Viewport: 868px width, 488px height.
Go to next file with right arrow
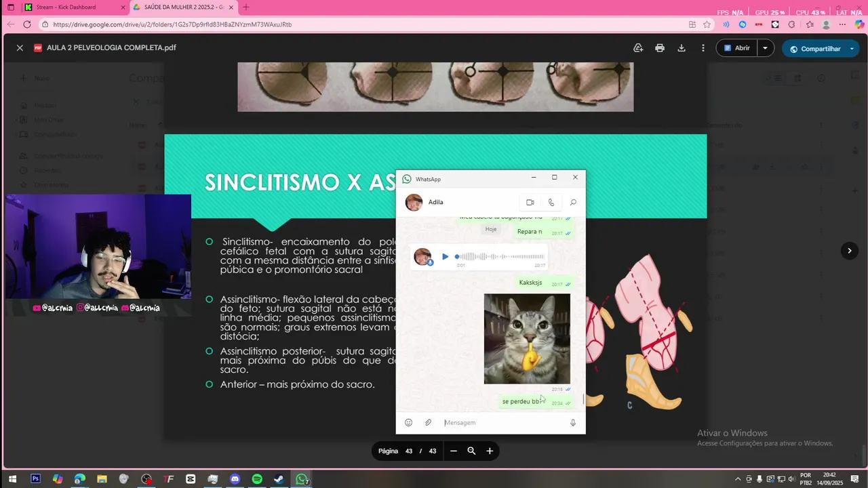[x=849, y=251]
